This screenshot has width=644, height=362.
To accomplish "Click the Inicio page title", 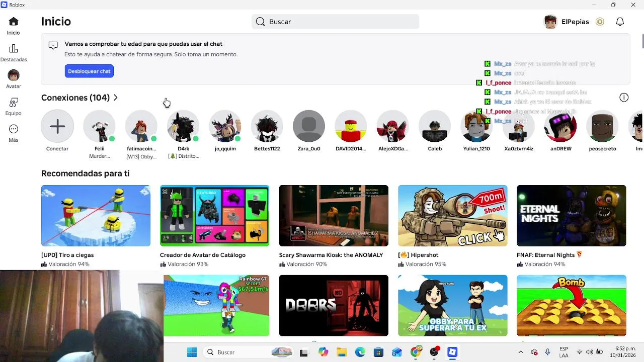I will tap(56, 22).
